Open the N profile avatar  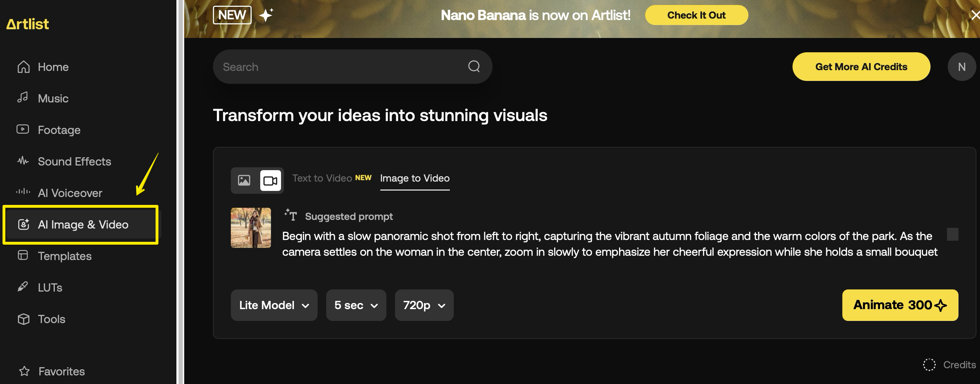point(961,67)
